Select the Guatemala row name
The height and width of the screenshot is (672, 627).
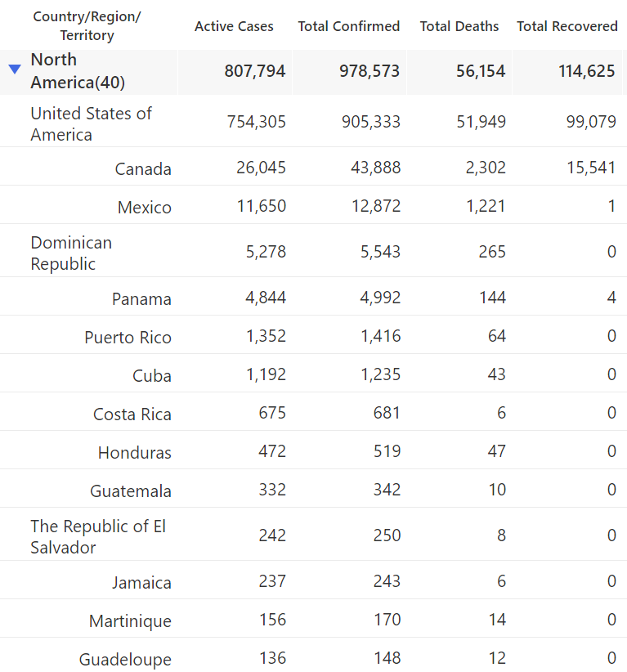131,491
